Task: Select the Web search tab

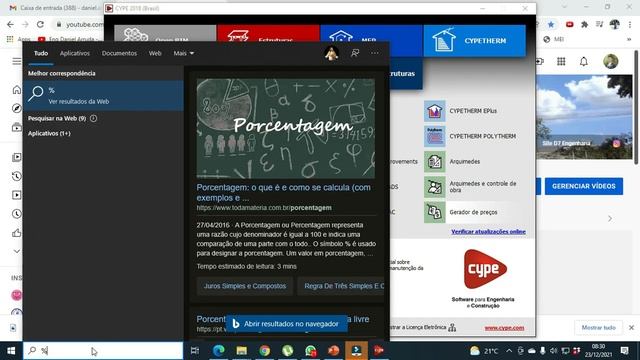Action: [155, 53]
